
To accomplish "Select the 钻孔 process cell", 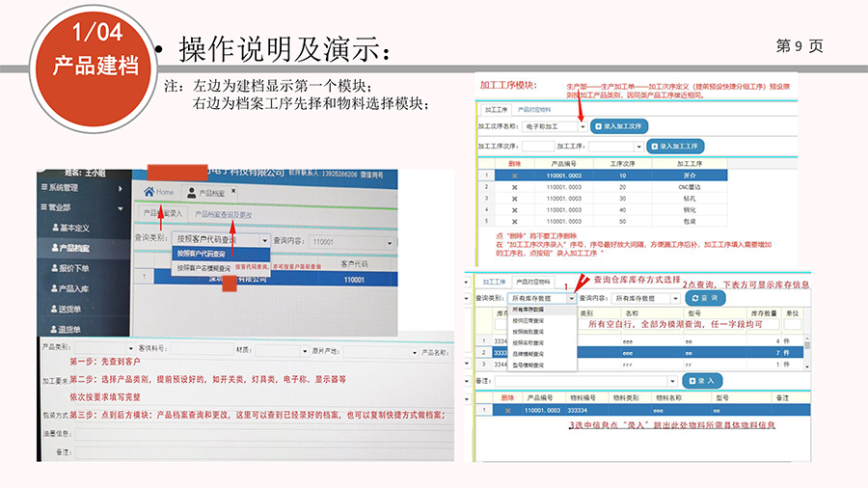I will point(690,198).
